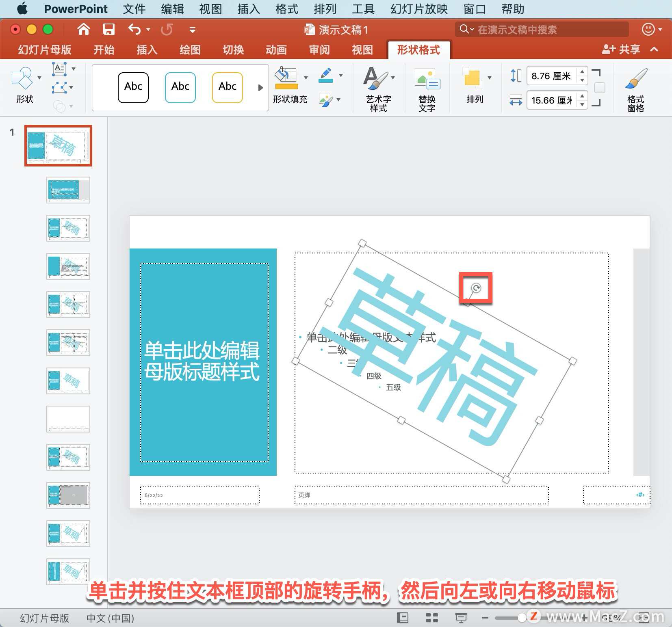Select the blank white layout thumbnail

pyautogui.click(x=68, y=419)
